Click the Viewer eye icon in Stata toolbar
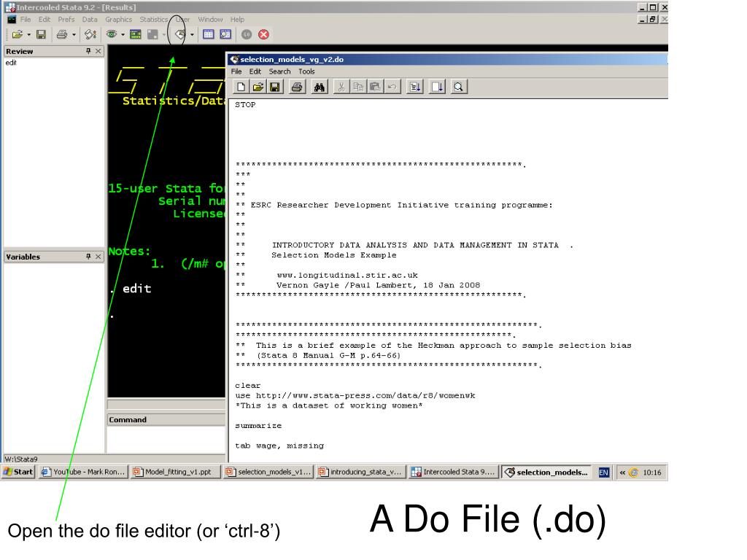 click(112, 34)
